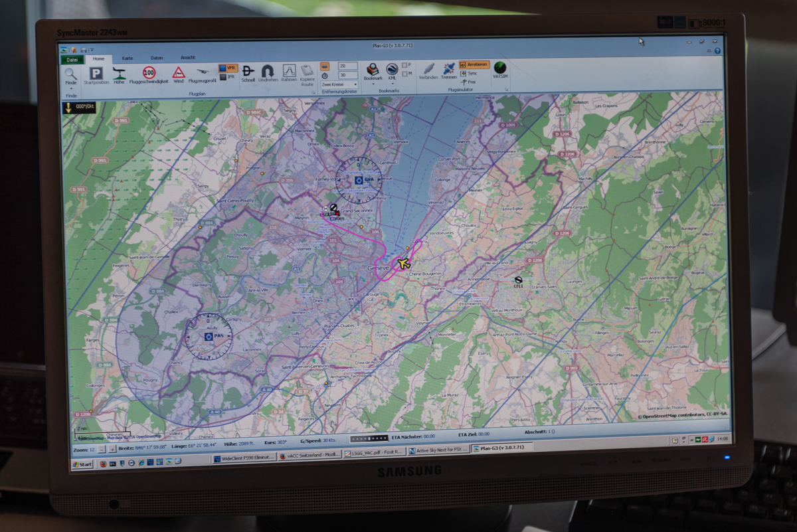
Task: Expand the Bookmark dropdown arrow
Action: tap(373, 84)
